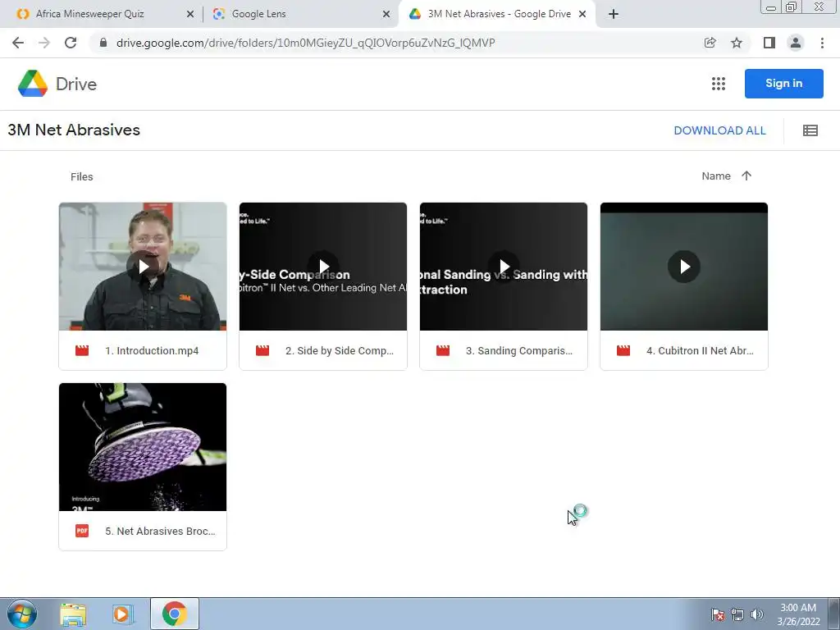Select the file name 2. Side by Side Comp...
This screenshot has width=840, height=630.
340,351
